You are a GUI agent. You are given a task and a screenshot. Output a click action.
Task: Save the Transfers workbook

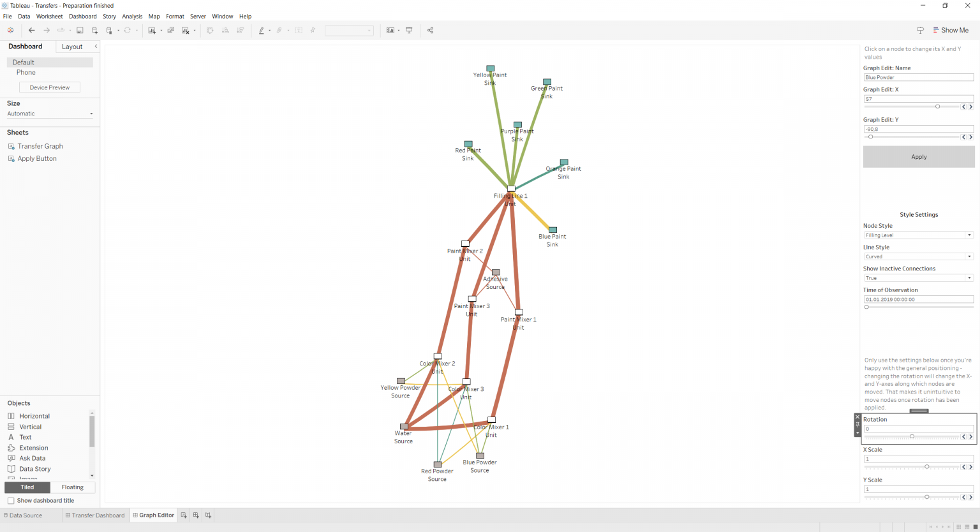pos(79,30)
